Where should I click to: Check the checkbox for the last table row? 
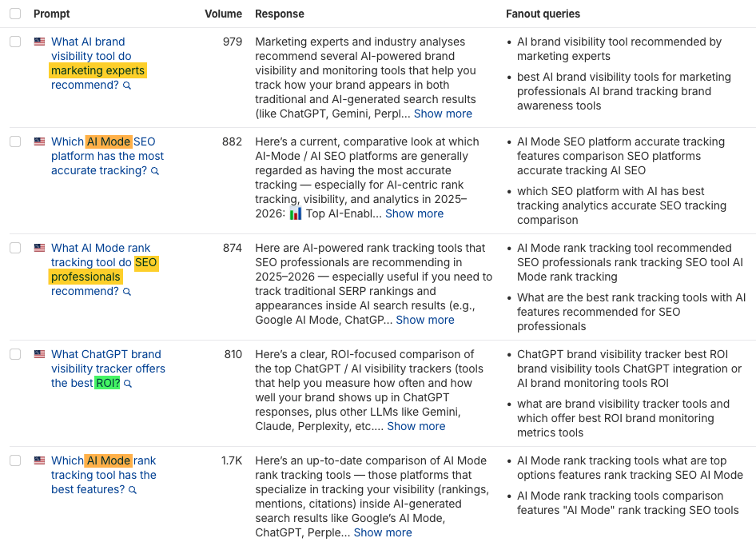coord(14,460)
